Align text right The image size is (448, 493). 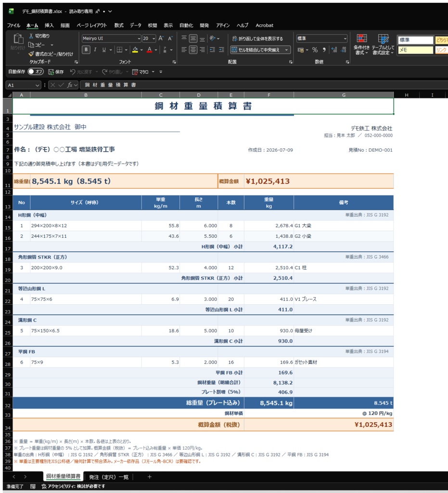[202, 50]
